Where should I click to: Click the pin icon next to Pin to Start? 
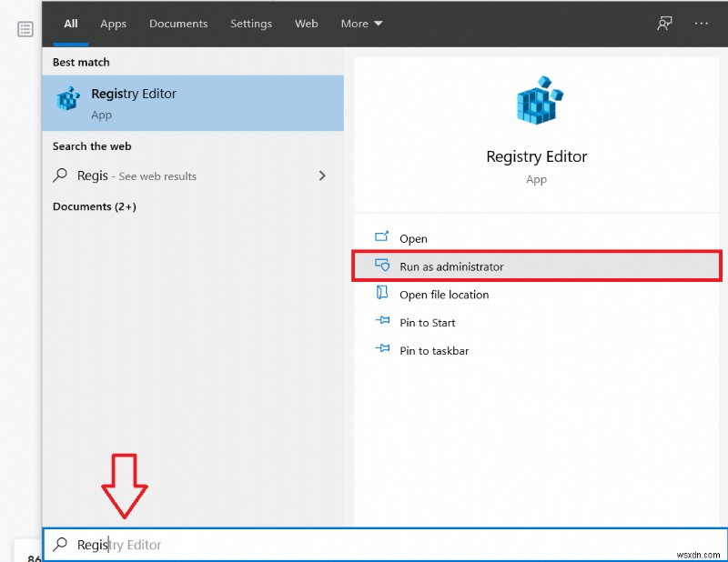pos(381,322)
